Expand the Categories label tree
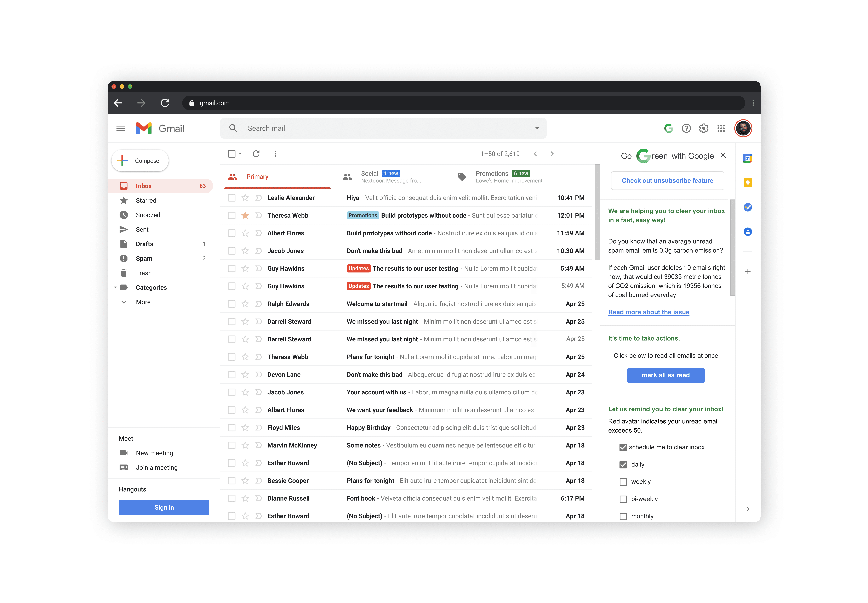Screen dimensions: 868x603 115,288
